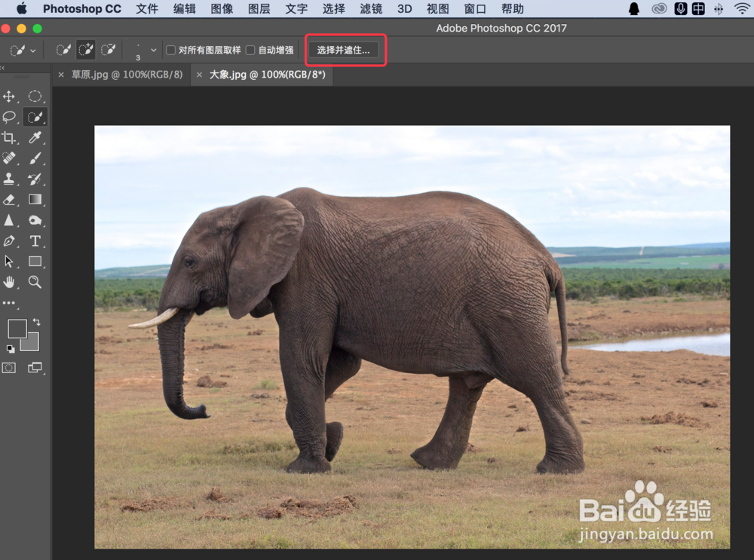Select the Sharpen tool
754x560 pixels.
9,220
